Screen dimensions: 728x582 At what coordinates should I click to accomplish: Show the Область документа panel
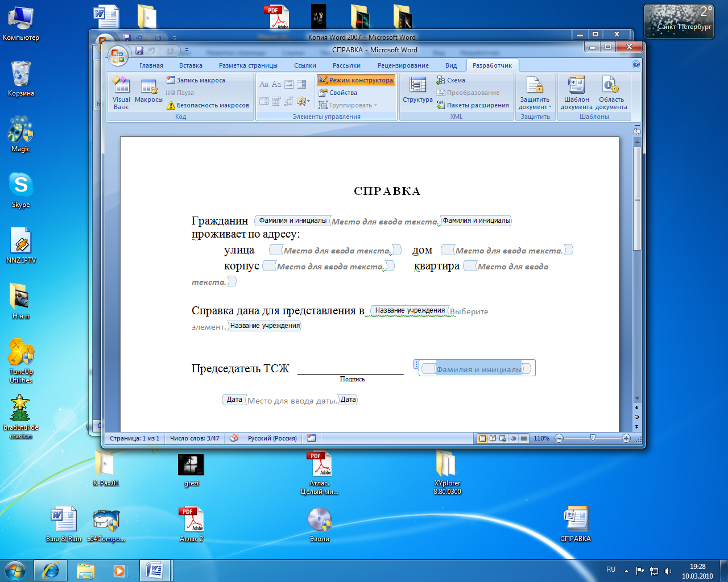611,93
